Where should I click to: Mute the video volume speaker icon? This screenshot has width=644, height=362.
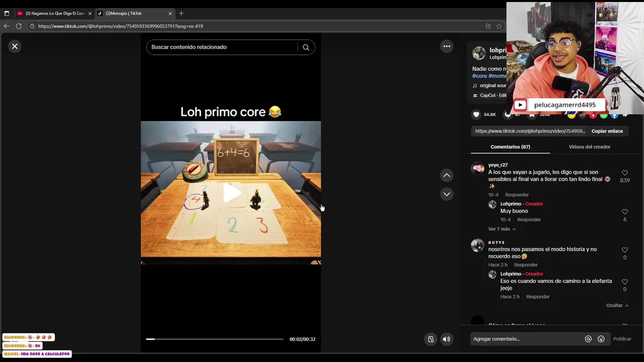point(446,339)
